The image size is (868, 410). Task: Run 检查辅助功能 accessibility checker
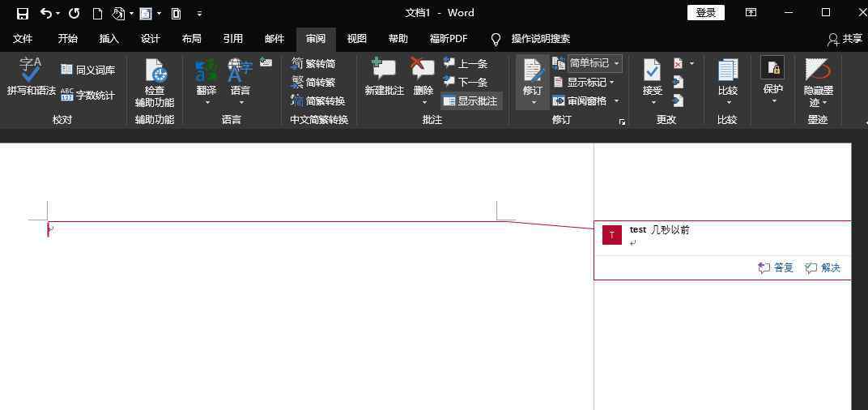[x=155, y=83]
